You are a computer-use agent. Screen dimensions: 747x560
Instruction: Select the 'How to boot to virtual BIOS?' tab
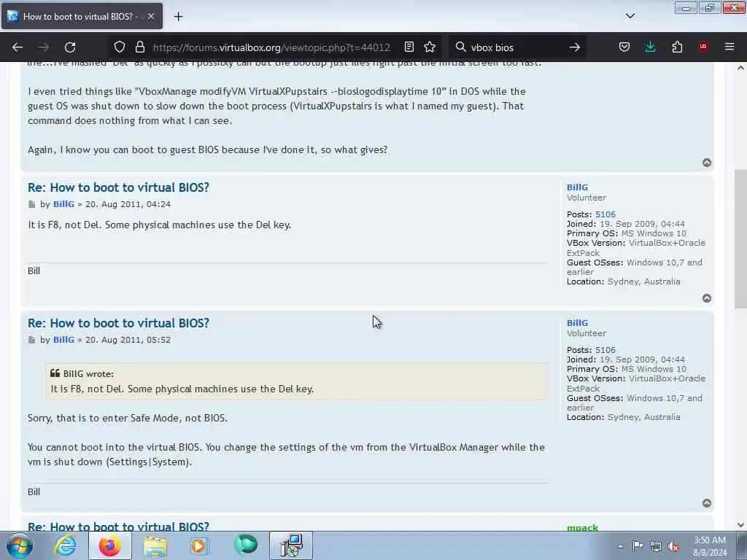coord(82,17)
